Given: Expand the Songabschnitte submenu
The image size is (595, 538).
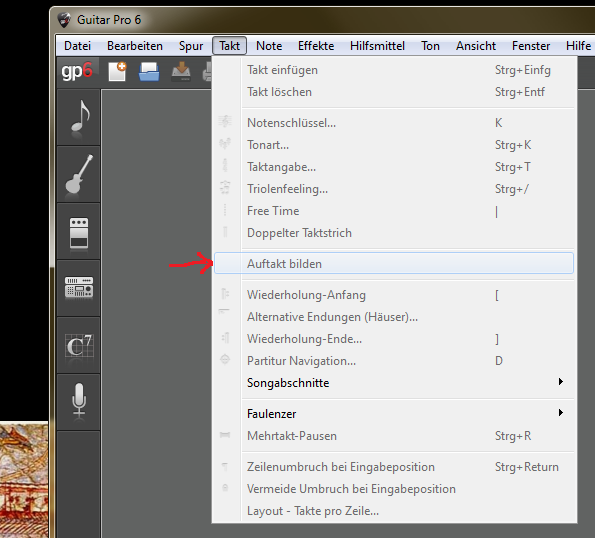Looking at the screenshot, I should pos(394,383).
